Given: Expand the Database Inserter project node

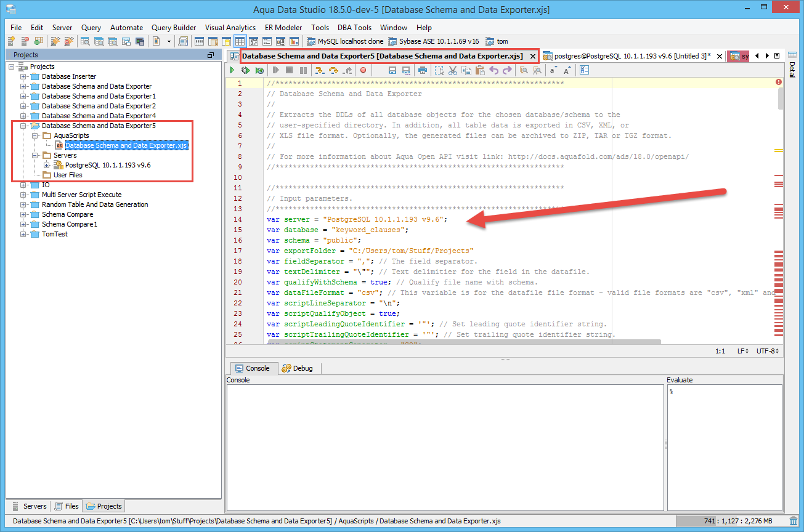Looking at the screenshot, I should click(x=23, y=76).
